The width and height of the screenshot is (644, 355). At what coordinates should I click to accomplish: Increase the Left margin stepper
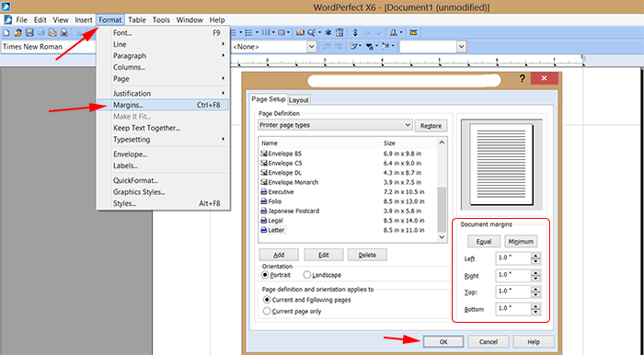(x=535, y=256)
